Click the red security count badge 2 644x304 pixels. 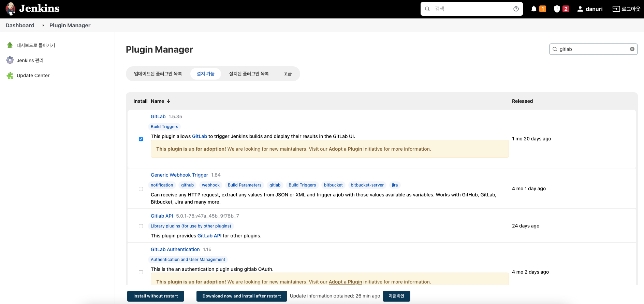click(566, 9)
